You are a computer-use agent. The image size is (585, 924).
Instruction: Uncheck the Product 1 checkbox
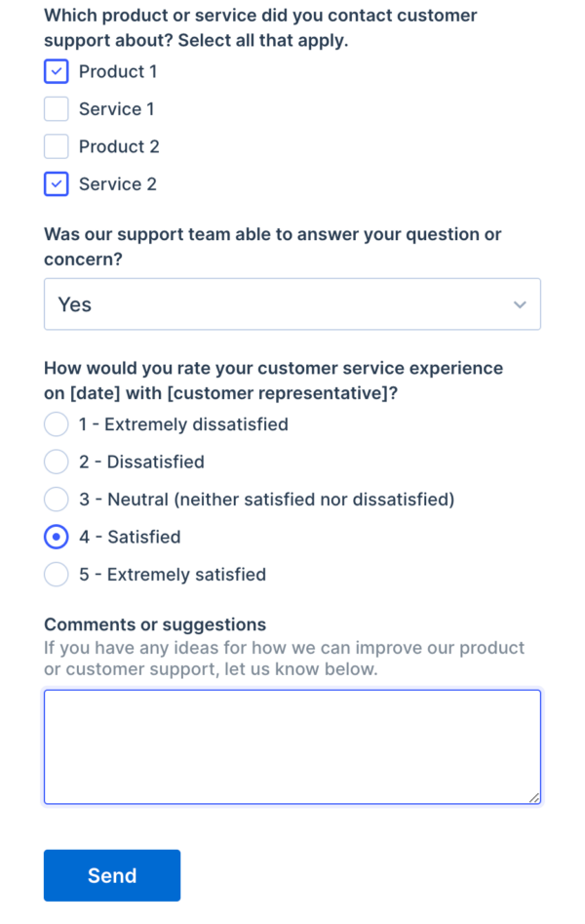[x=56, y=71]
